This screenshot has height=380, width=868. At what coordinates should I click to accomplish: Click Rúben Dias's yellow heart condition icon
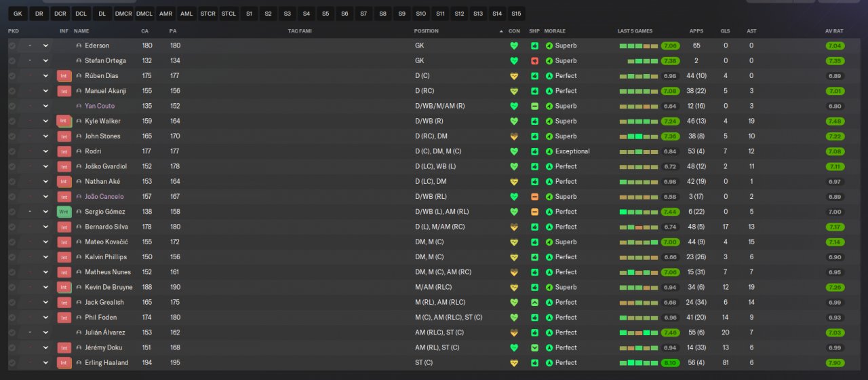pyautogui.click(x=514, y=76)
